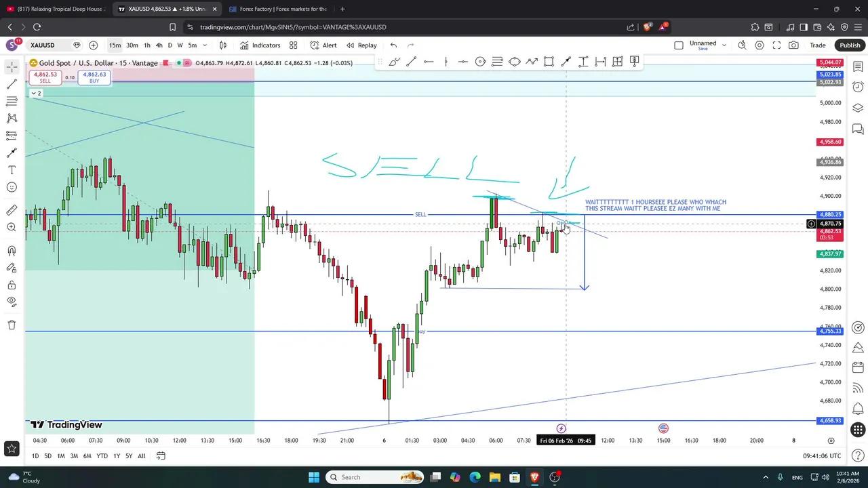
Task: Open object tree layers panel
Action: click(858, 108)
